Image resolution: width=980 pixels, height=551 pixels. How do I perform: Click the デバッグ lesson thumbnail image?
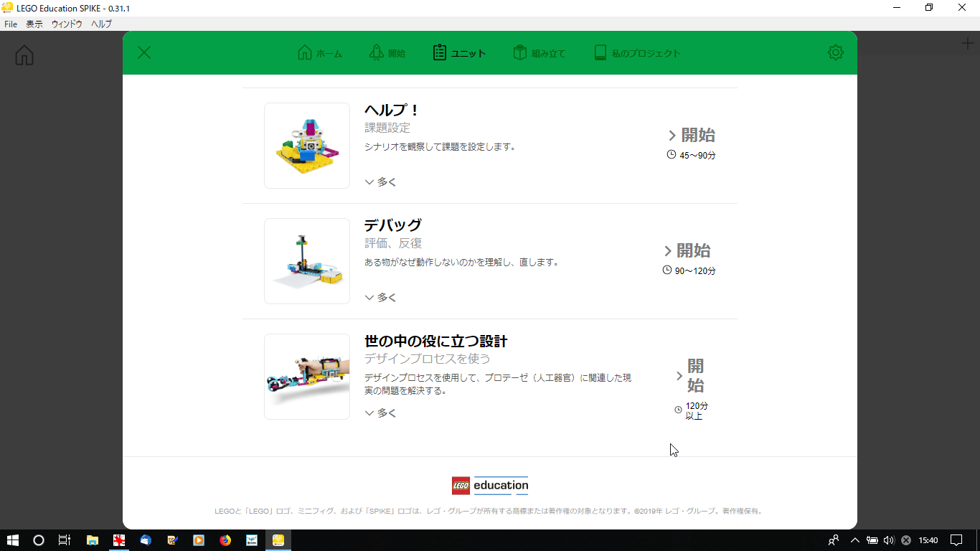307,261
